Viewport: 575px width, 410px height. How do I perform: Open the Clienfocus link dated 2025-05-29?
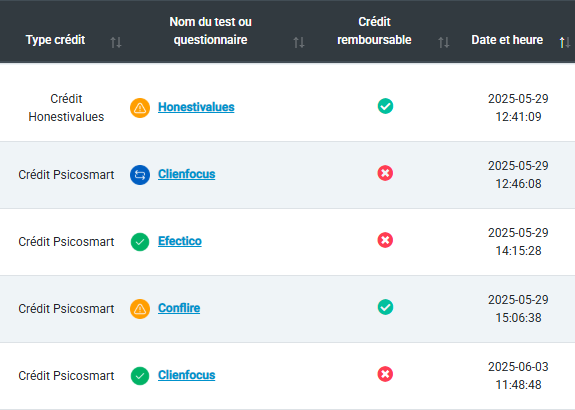(186, 174)
